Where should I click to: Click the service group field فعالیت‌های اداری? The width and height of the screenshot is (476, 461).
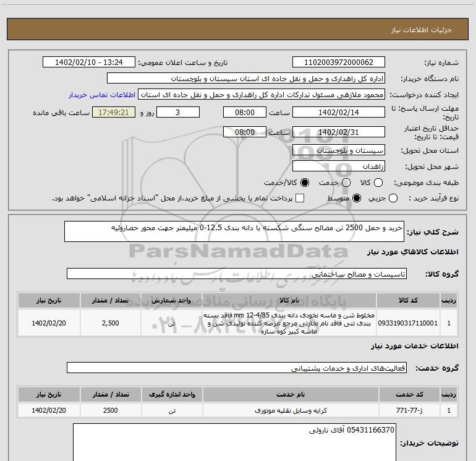pos(237,368)
